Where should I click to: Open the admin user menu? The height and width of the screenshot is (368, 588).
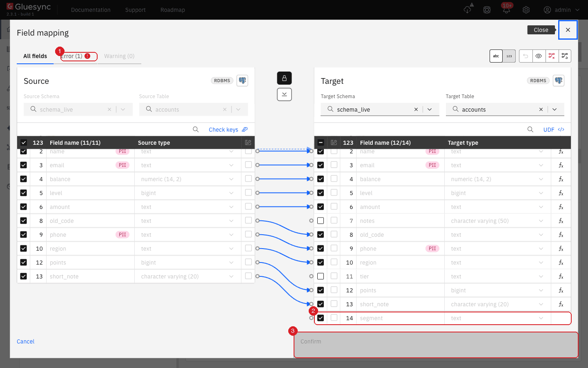(561, 10)
